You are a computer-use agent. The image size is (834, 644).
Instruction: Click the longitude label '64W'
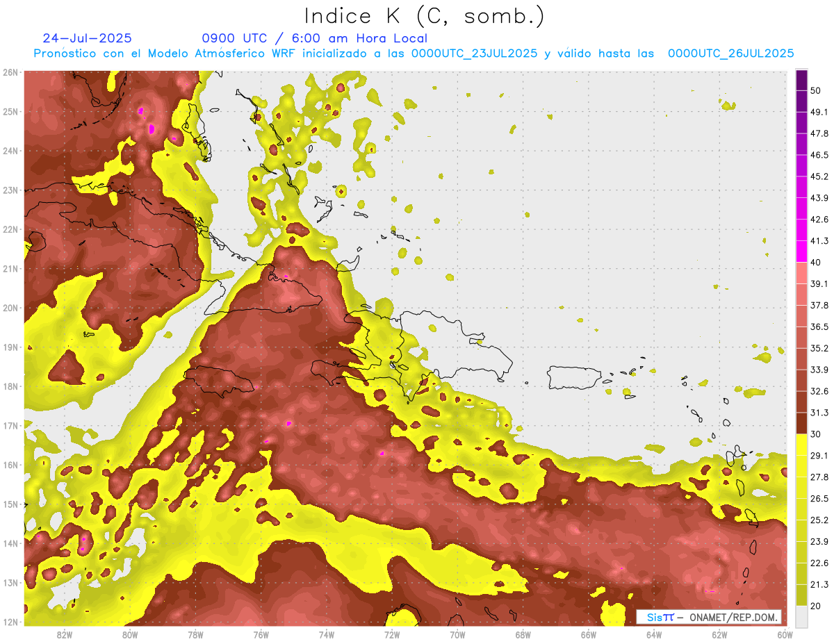[x=654, y=635]
